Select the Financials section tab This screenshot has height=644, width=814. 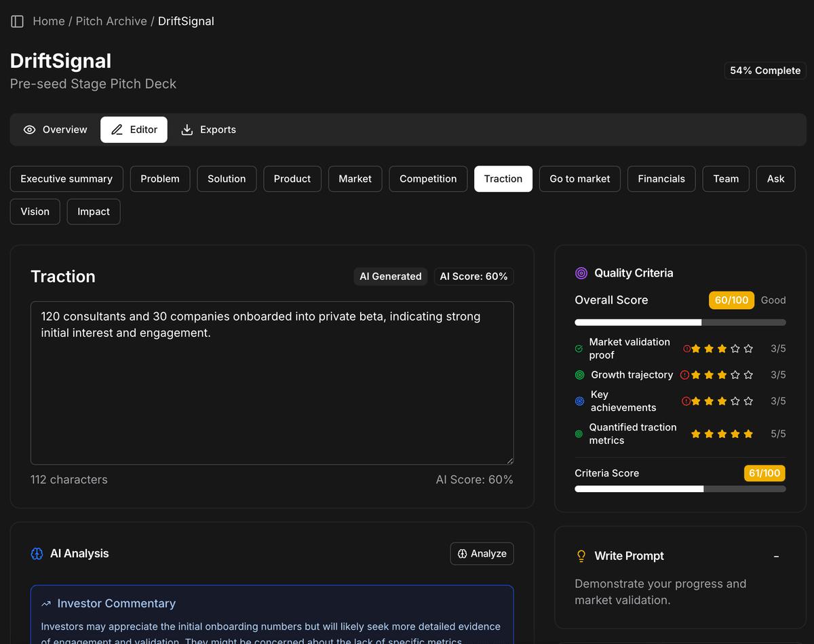pyautogui.click(x=661, y=179)
